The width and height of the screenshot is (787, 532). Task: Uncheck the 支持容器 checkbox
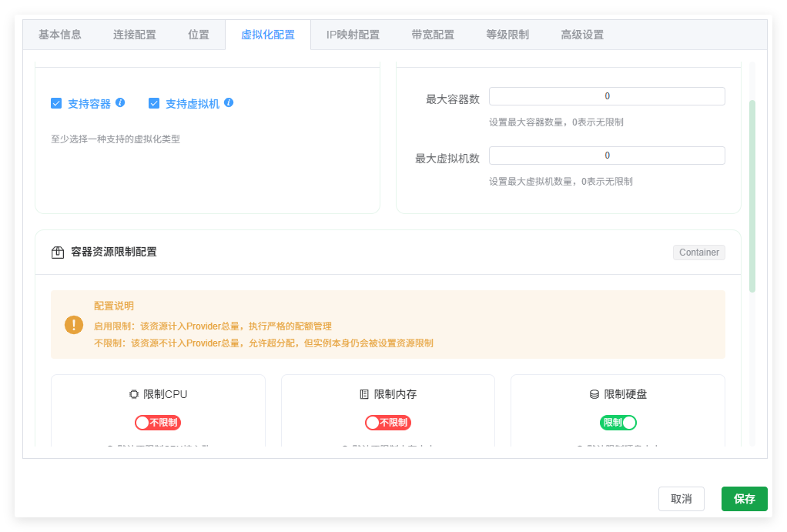tap(56, 102)
